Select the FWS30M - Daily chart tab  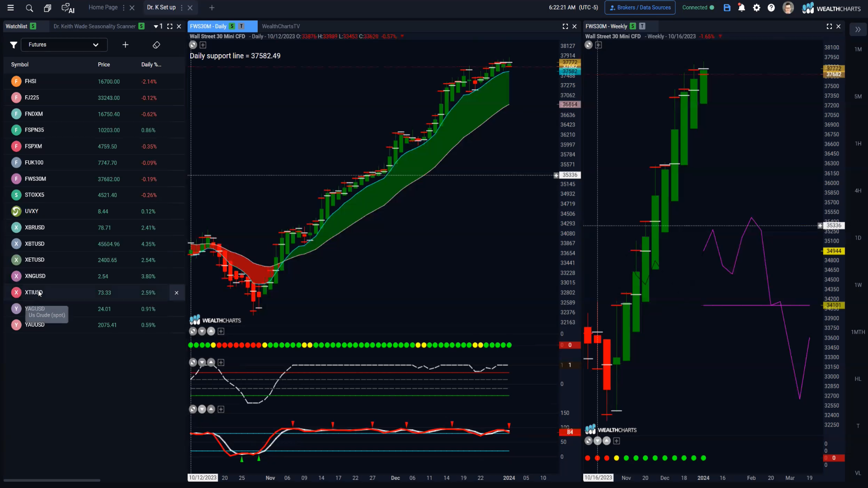[x=208, y=26]
